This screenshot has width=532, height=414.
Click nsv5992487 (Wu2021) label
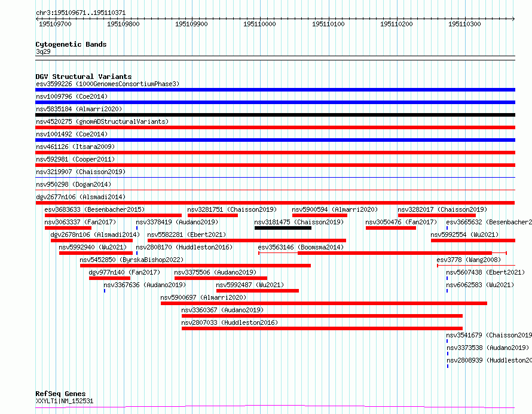tap(250, 285)
